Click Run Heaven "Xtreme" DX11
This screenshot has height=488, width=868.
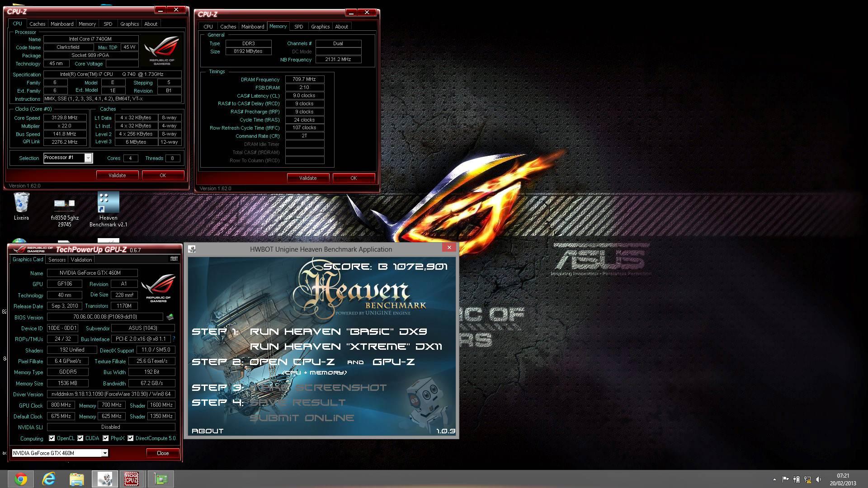tap(346, 347)
